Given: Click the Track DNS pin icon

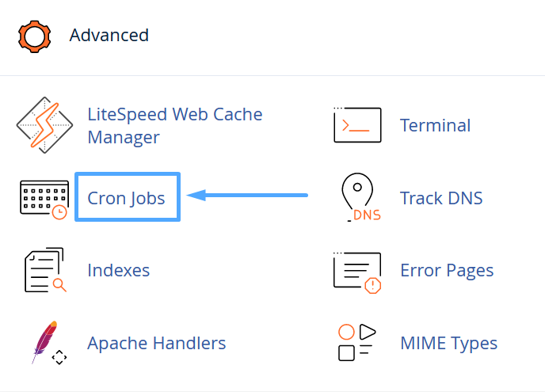Looking at the screenshot, I should tap(357, 197).
